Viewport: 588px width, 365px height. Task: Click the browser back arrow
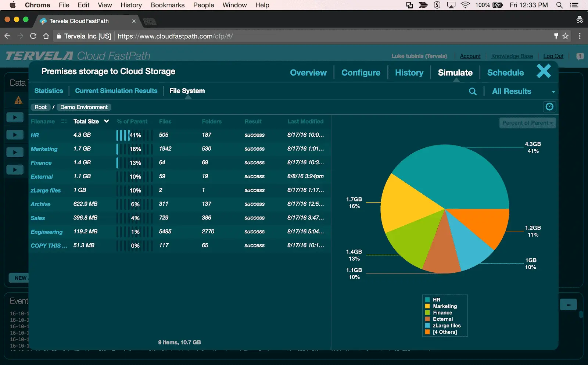pyautogui.click(x=7, y=36)
